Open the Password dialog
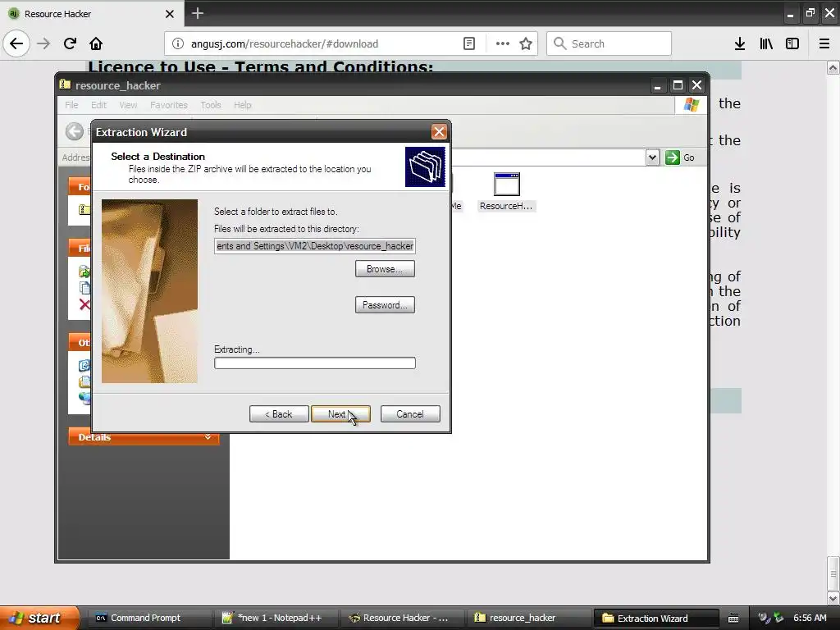Viewport: 840px width, 630px height. point(385,305)
